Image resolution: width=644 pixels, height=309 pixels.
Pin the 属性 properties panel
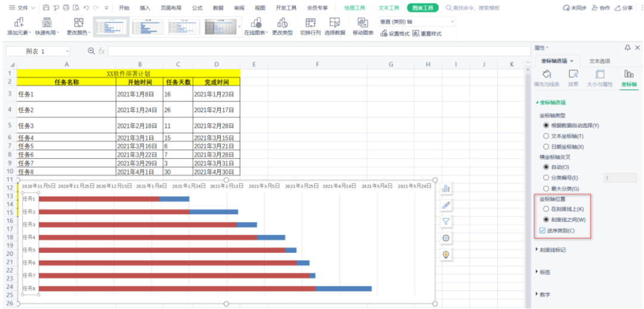(627, 47)
